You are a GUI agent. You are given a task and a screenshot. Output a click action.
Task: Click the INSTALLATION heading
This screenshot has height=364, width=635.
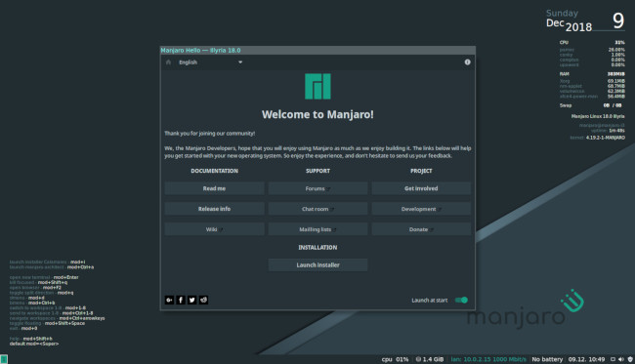tap(317, 248)
